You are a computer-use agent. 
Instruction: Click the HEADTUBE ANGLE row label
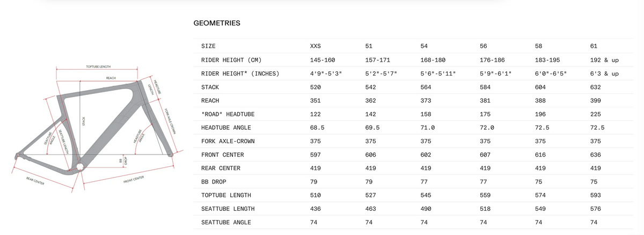226,128
